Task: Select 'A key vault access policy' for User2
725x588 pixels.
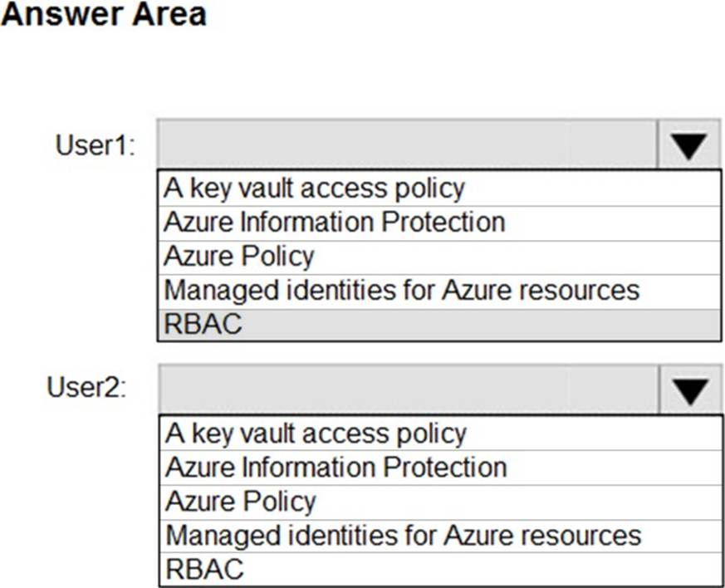Action: point(316,433)
